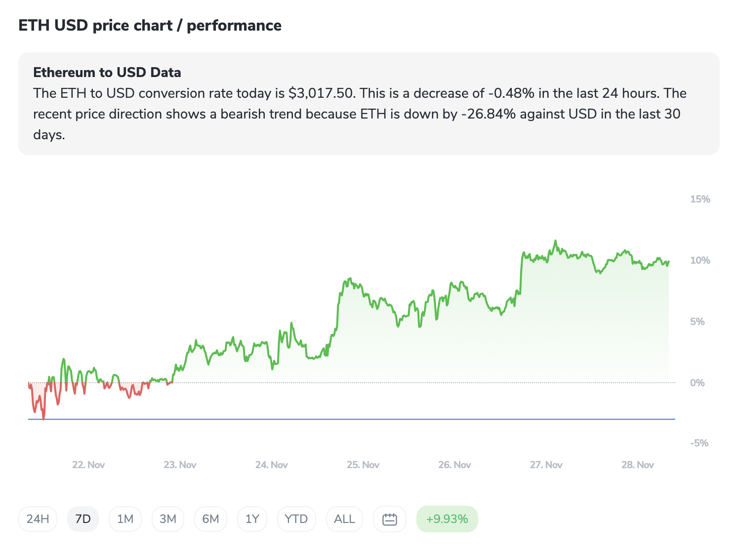Click the +9.93% performance badge

[x=447, y=519]
